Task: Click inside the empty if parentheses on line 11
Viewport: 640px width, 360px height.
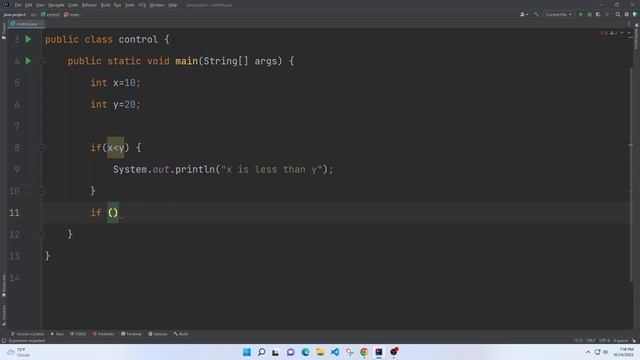Action: point(113,213)
